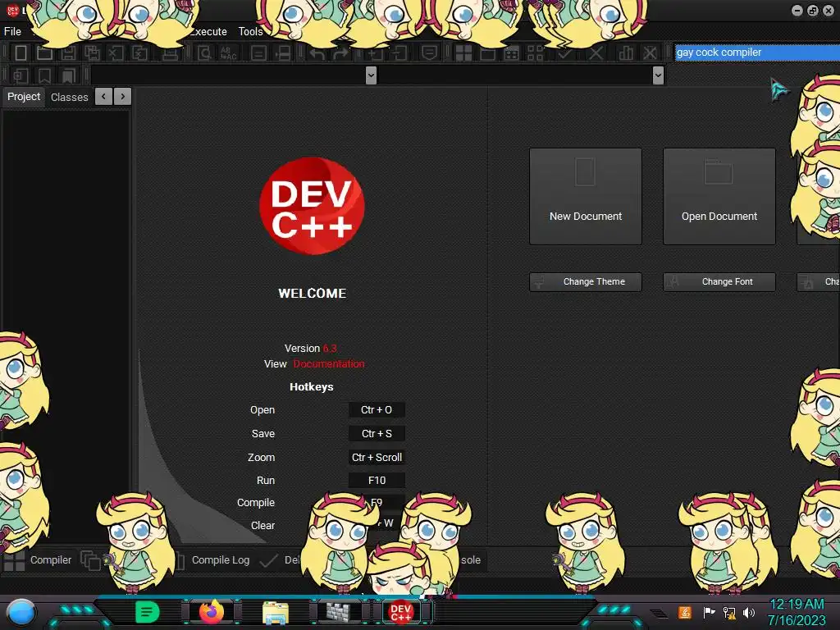Expand the first class browser dropdown arrow
840x630 pixels.
371,75
